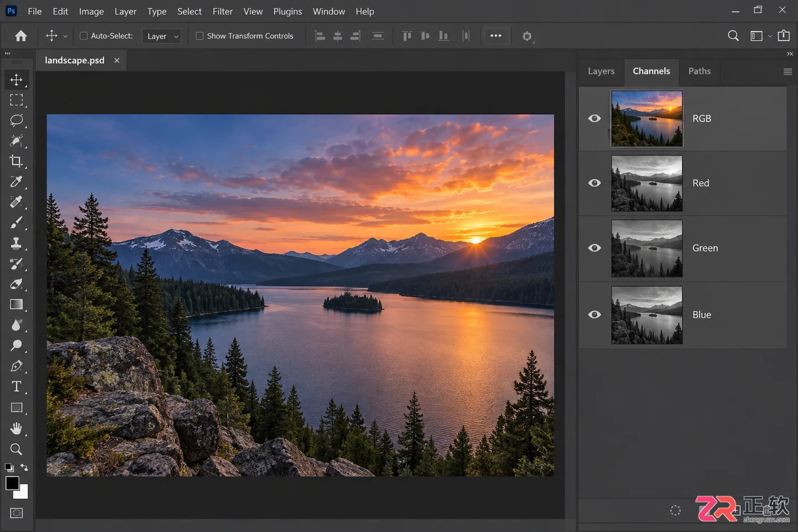Hide the Red channel visibility eye
This screenshot has height=532, width=798.
(x=595, y=183)
